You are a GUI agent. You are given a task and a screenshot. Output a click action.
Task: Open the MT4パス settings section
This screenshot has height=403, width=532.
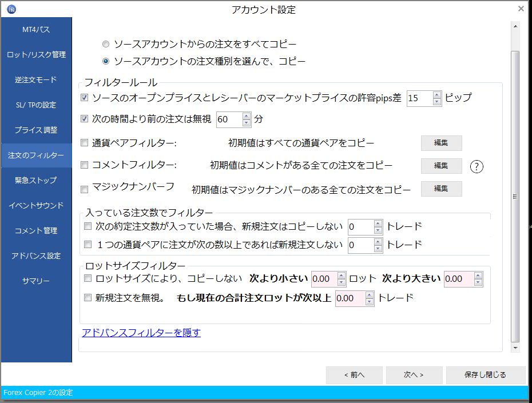[35, 29]
